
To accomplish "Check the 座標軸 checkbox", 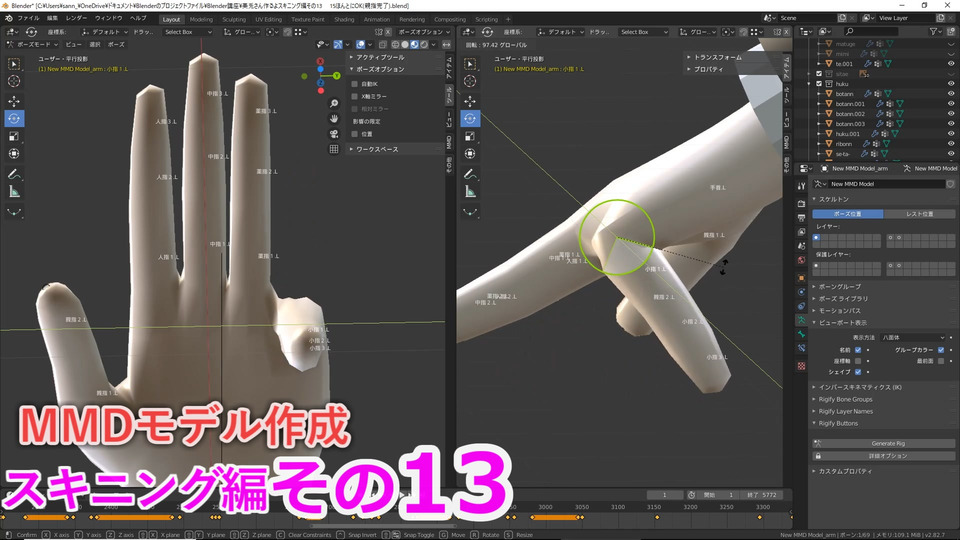I will tap(858, 361).
